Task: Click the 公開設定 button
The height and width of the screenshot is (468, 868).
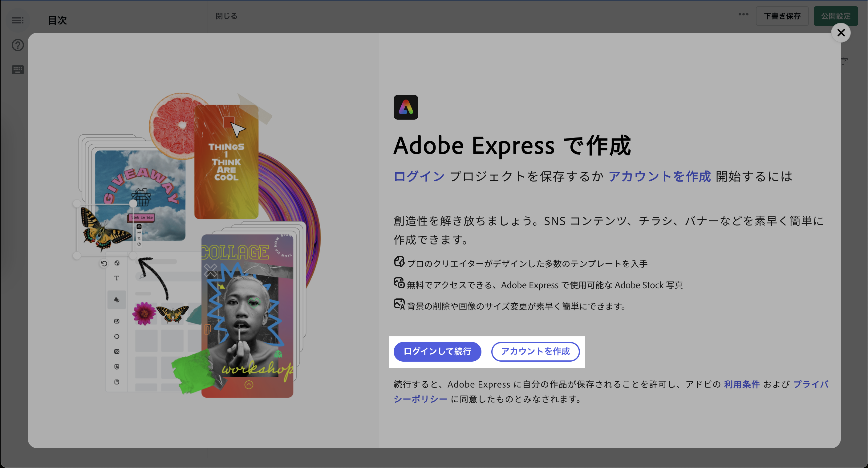Action: pos(836,16)
